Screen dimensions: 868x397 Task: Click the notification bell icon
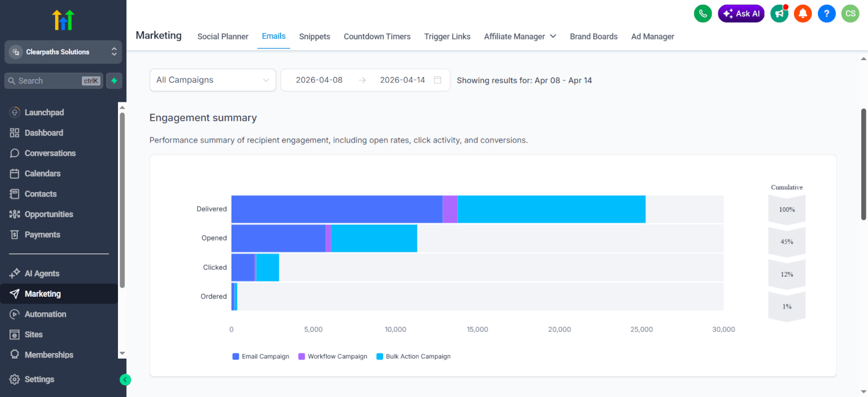click(x=802, y=13)
